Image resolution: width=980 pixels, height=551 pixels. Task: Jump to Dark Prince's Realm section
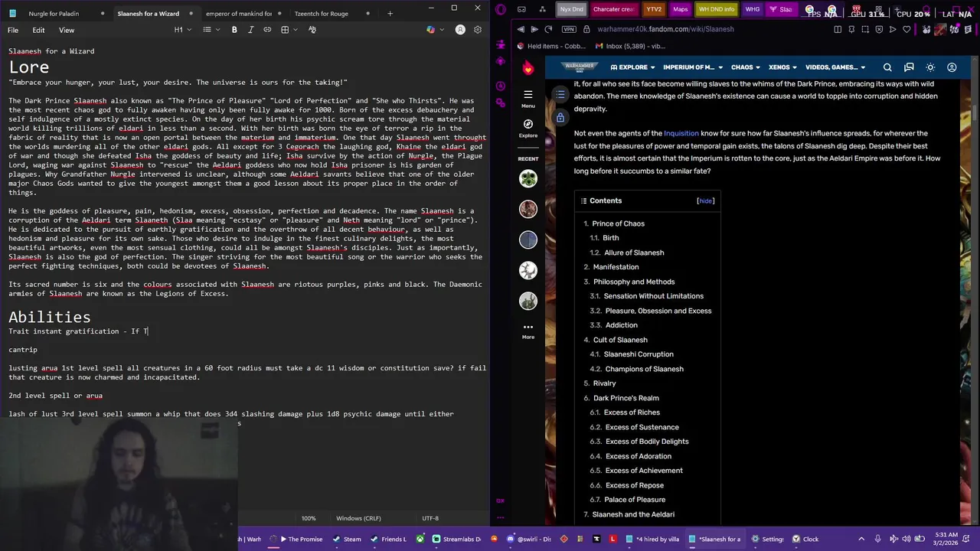pyautogui.click(x=626, y=398)
